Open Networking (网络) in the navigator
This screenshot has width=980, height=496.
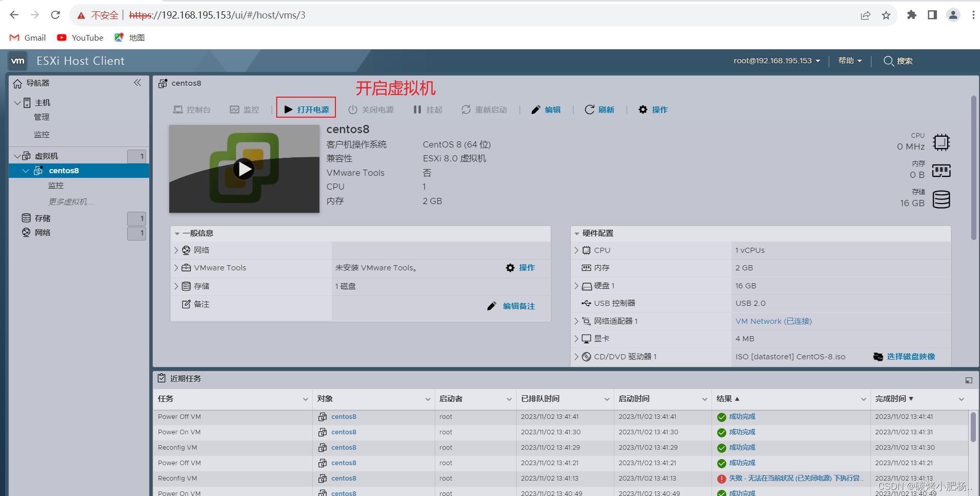tap(43, 233)
